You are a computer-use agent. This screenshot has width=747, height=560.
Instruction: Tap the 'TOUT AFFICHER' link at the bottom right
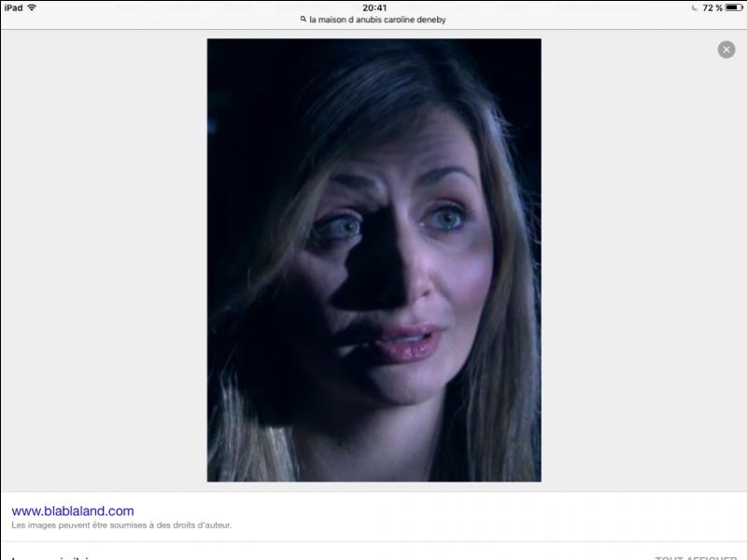click(696, 558)
